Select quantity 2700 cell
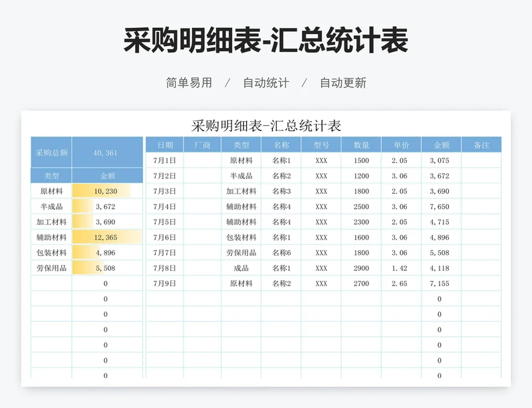The image size is (532, 408). (361, 283)
